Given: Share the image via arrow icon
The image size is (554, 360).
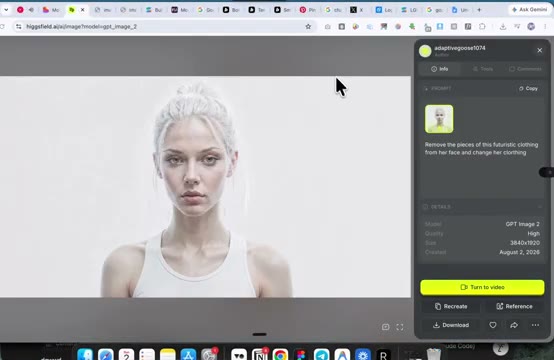Looking at the screenshot, I should coord(514,325).
